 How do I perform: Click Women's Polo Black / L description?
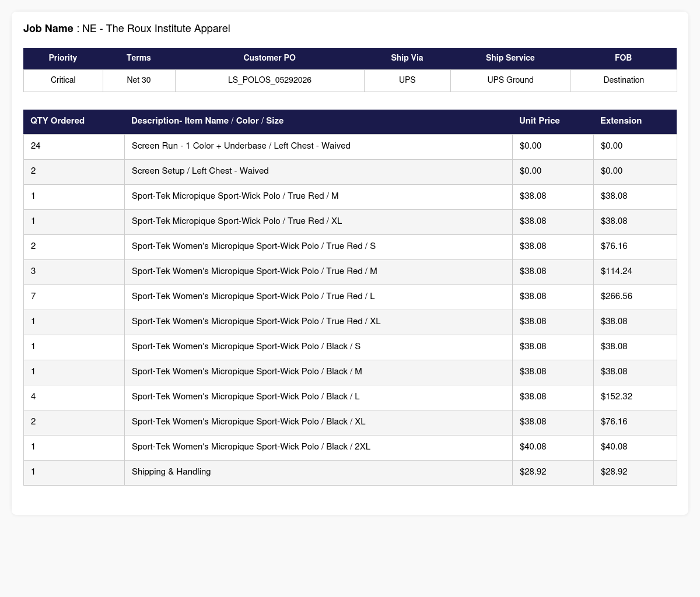(246, 396)
